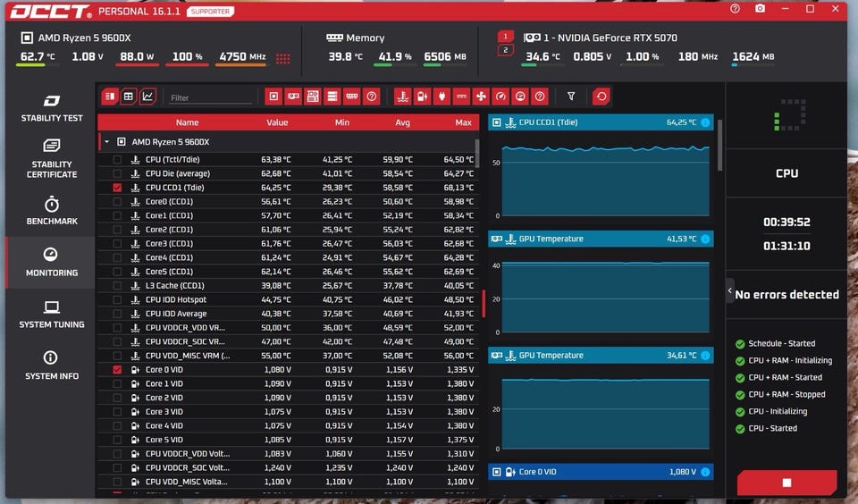858x504 pixels.
Task: Toggle GPU sensor filter icon
Action: [x=293, y=97]
